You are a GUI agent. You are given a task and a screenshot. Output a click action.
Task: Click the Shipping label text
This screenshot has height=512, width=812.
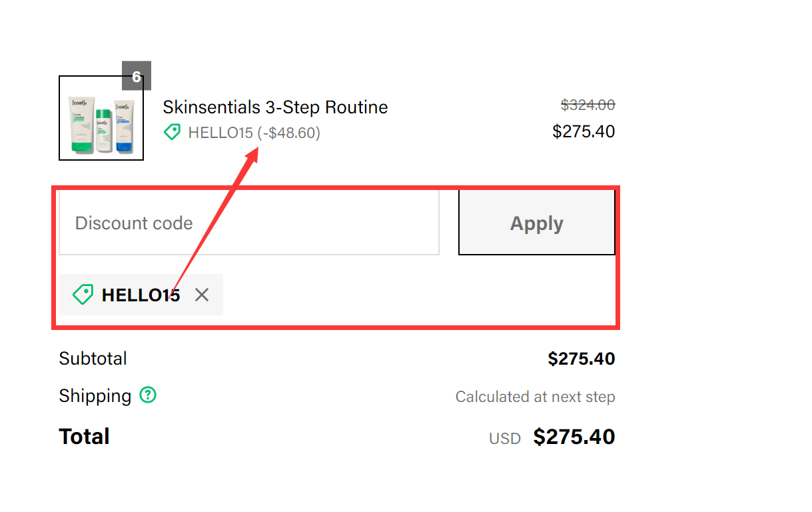[x=93, y=395]
